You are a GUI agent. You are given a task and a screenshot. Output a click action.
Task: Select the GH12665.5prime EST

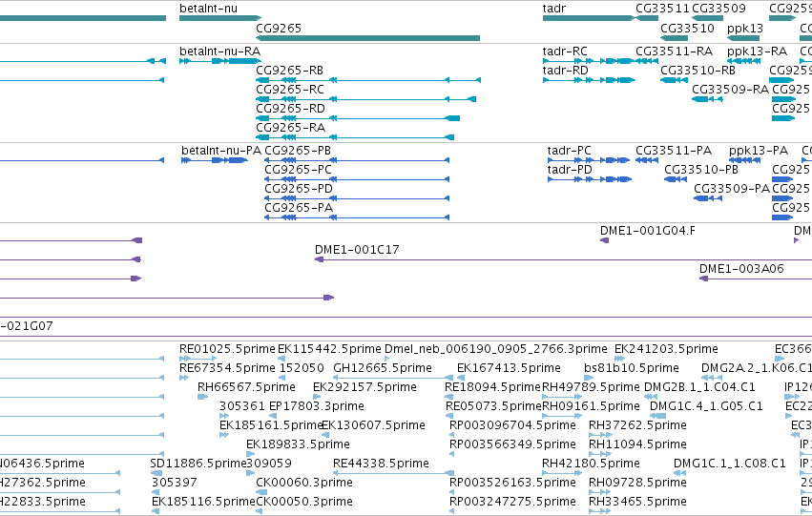(393, 378)
